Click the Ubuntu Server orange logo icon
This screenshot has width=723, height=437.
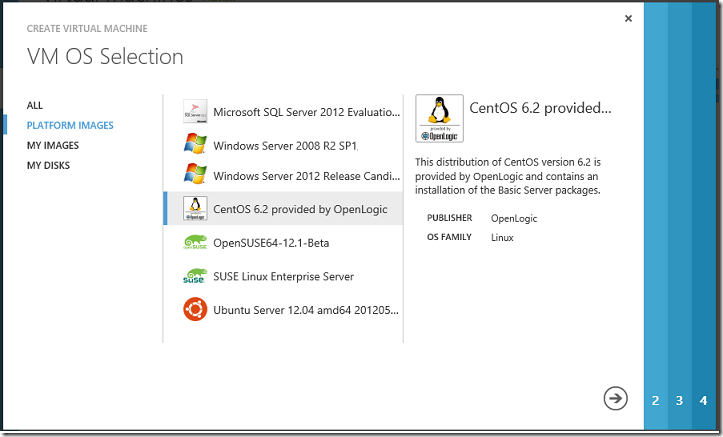195,309
